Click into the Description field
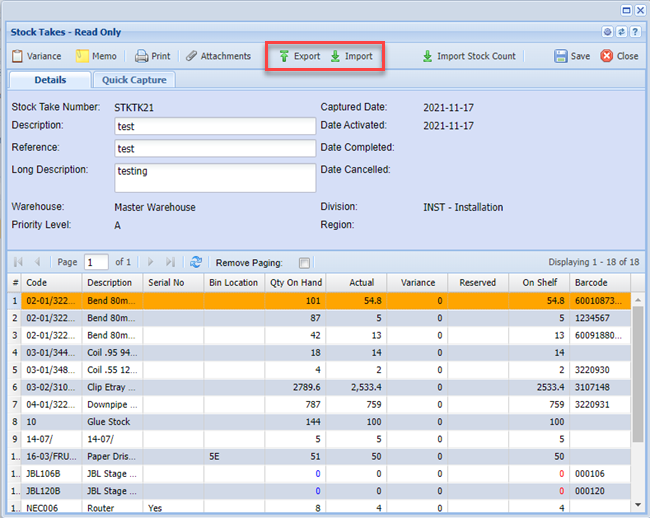 pos(214,127)
